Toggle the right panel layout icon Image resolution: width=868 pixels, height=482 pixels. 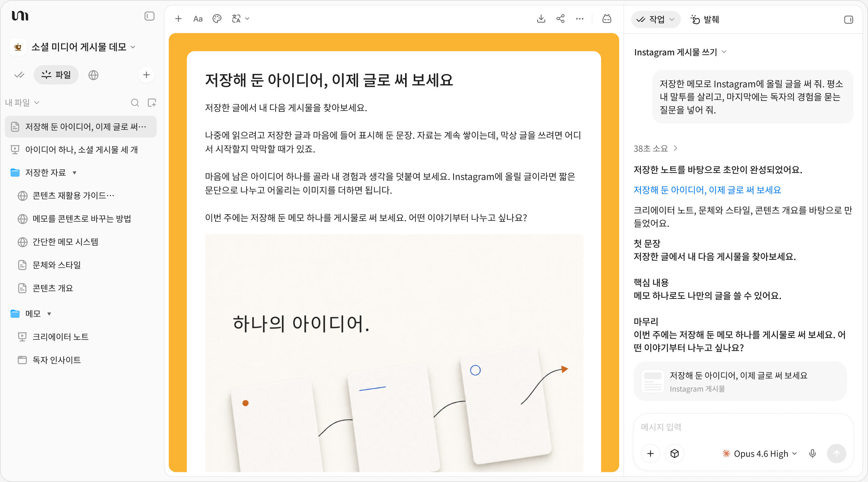(848, 20)
